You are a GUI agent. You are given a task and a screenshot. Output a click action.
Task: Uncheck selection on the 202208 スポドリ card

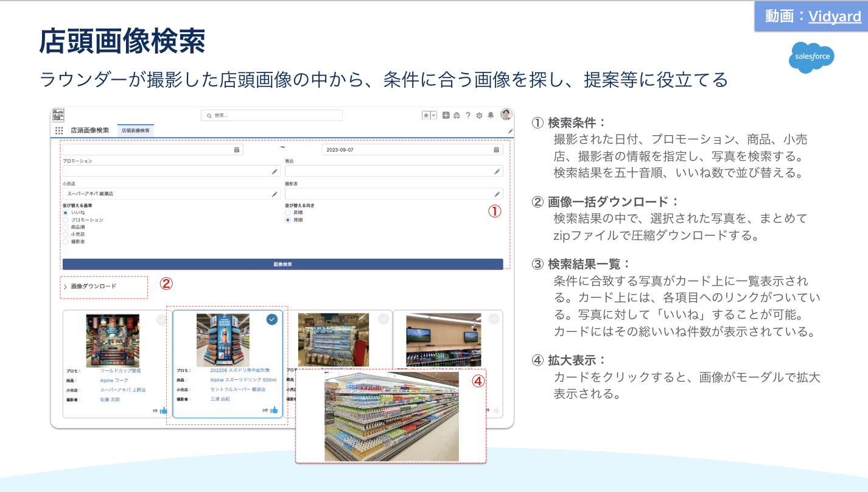point(272,320)
